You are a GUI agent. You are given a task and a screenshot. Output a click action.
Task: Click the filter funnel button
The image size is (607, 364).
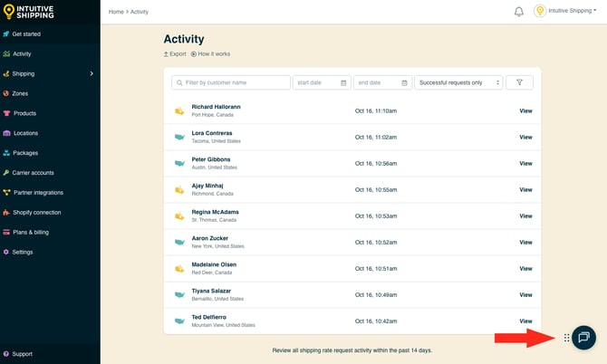coord(519,82)
